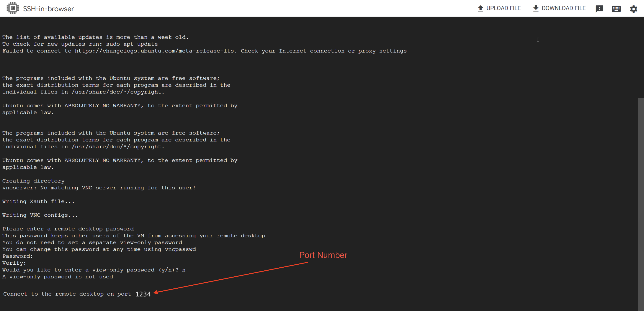Click 'sudo apt update' command text
Viewport: 644px width, 311px height.
(x=132, y=44)
